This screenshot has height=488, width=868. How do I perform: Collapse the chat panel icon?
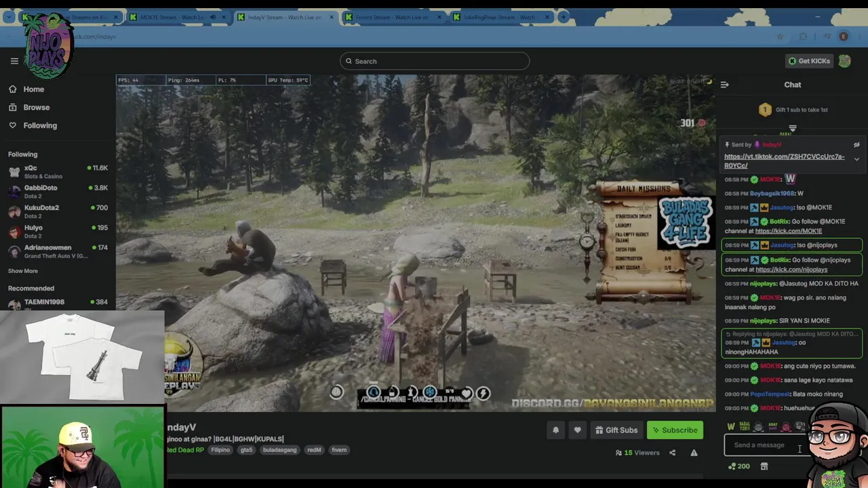click(724, 85)
